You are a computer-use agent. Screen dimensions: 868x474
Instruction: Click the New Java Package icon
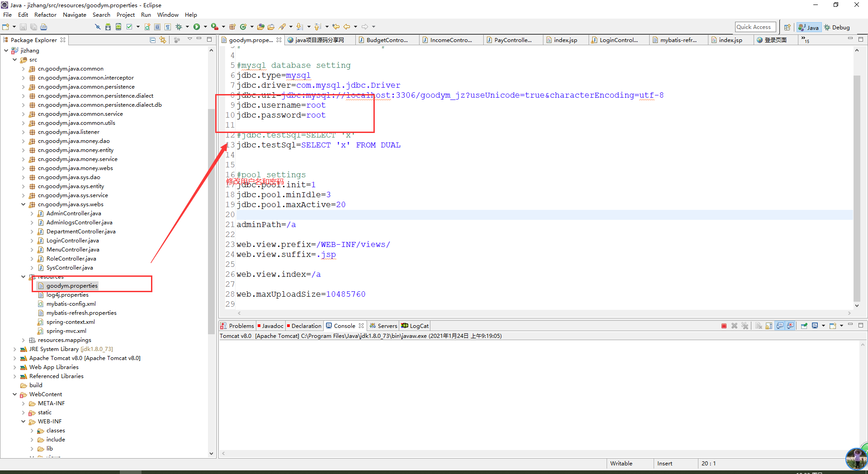pyautogui.click(x=232, y=27)
